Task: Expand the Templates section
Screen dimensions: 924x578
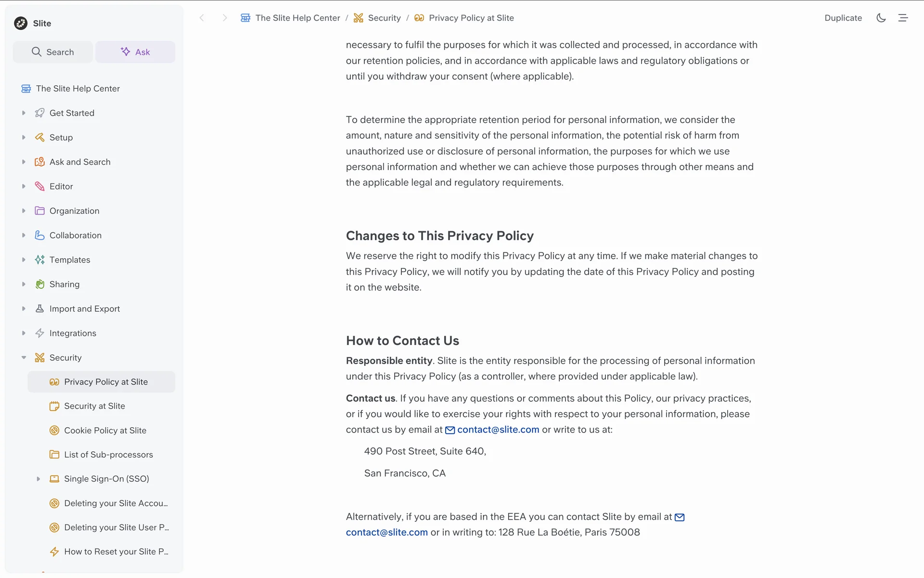Action: (24, 260)
